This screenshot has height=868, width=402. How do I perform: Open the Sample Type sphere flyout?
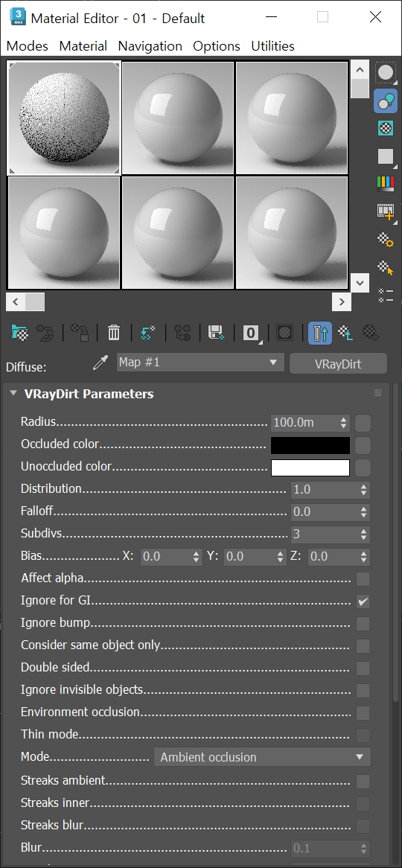(x=386, y=72)
